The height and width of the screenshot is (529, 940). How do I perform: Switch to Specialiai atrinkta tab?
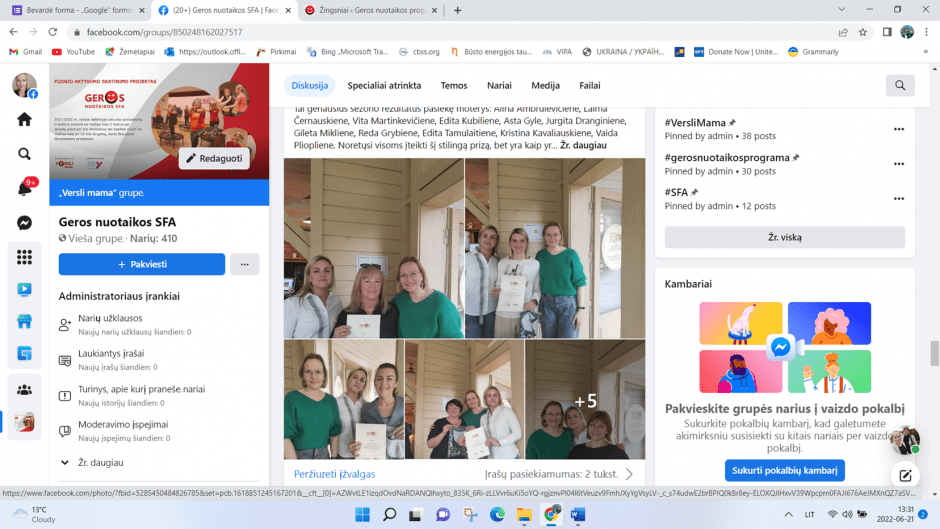click(x=384, y=85)
